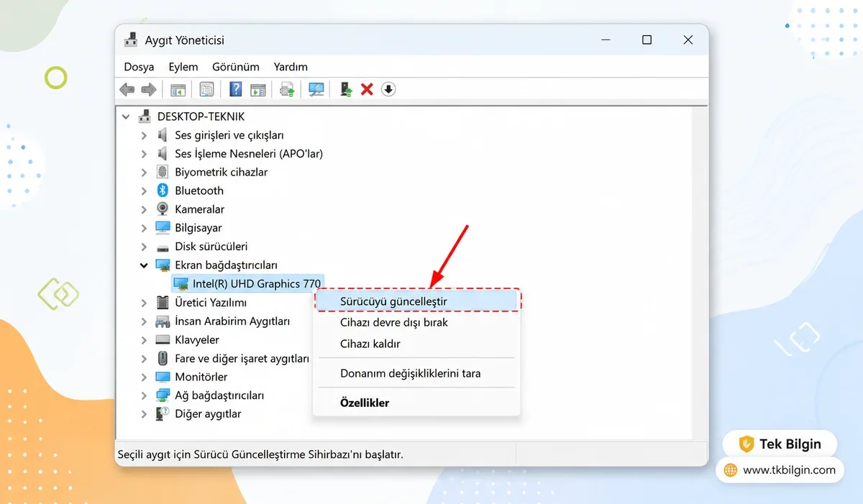Open the Görünüm menu

click(x=236, y=67)
